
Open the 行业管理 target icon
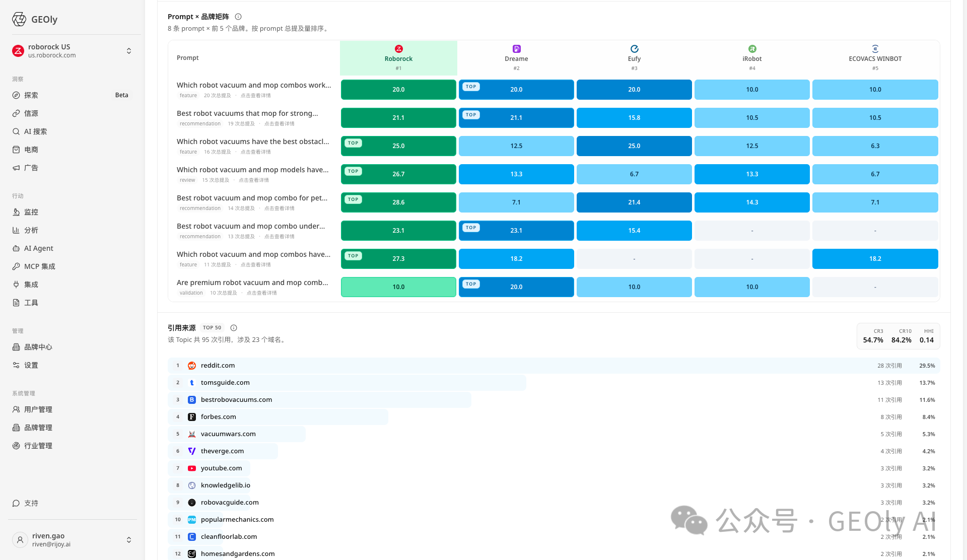16,446
